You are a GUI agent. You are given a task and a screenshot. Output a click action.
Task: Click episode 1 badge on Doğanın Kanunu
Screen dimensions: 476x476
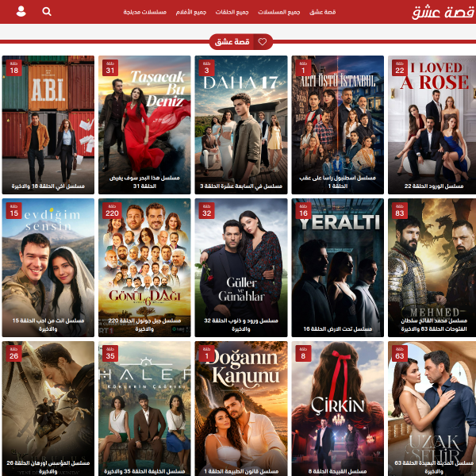point(207,353)
